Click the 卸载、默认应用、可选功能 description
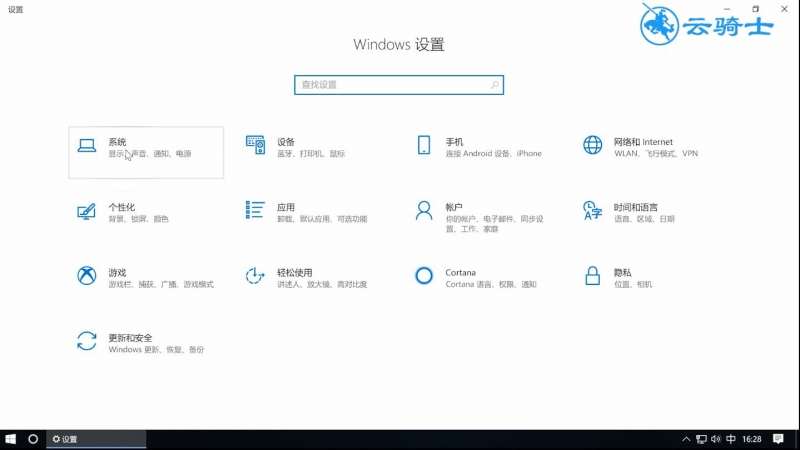This screenshot has height=450, width=800. pyautogui.click(x=322, y=219)
